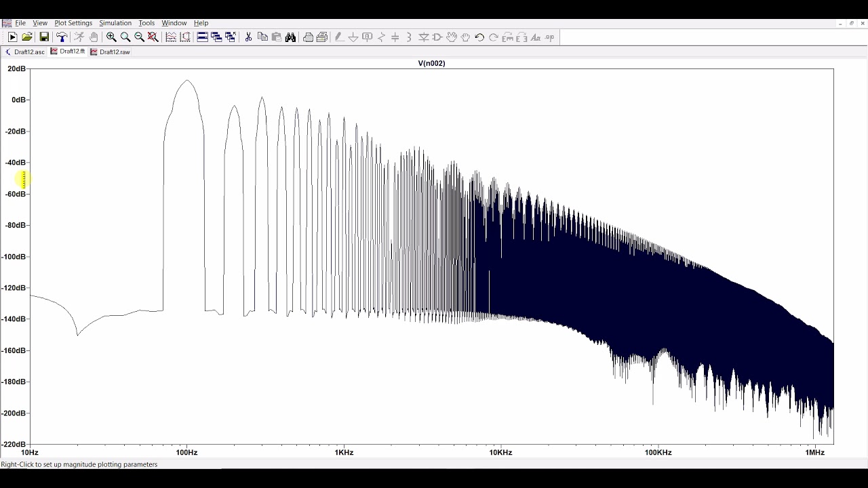
Task: Open the Tools menu
Action: pos(146,23)
